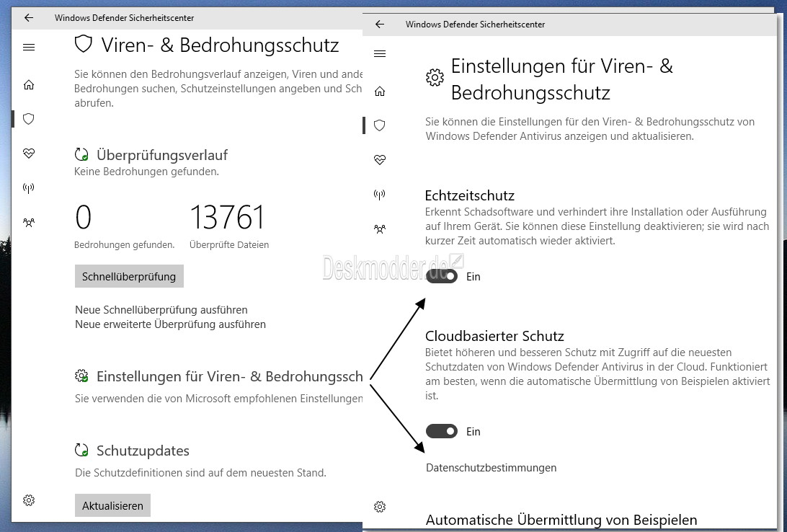Open the Schutzupdates heading link
Screen dimensions: 787x532
(x=143, y=451)
